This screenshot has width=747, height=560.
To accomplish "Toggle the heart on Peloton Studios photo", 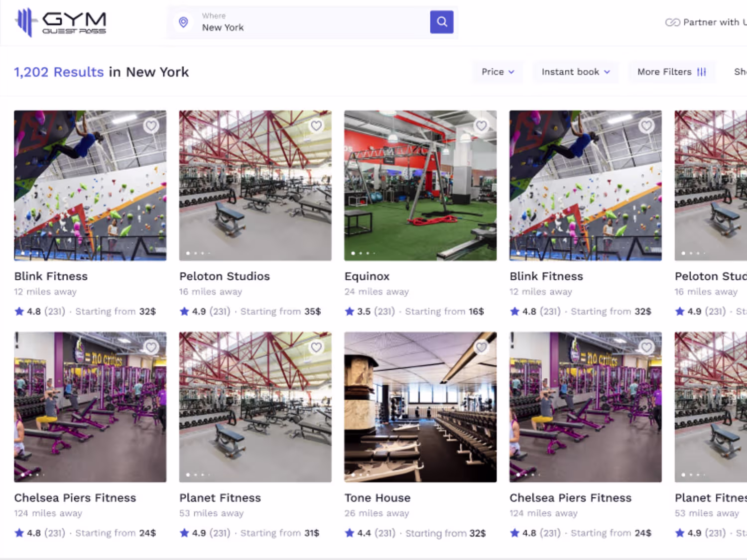I will 316,125.
